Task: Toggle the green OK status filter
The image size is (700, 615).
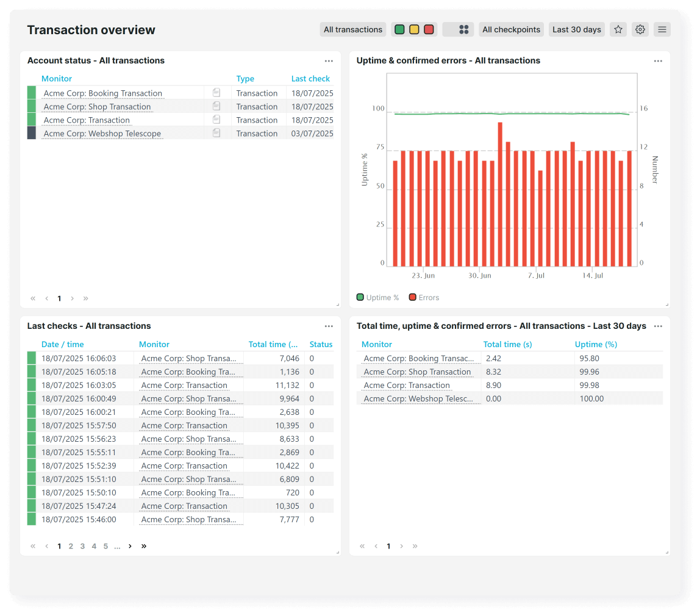Action: coord(401,29)
